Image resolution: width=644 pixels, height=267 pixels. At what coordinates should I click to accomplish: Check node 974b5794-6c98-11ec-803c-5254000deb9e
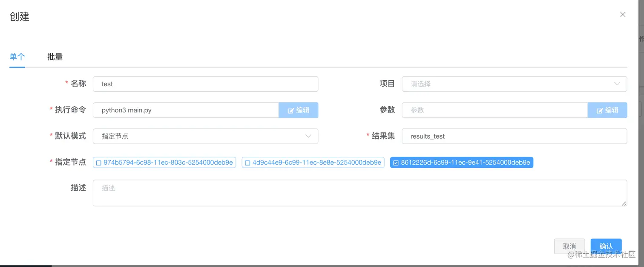tap(164, 163)
